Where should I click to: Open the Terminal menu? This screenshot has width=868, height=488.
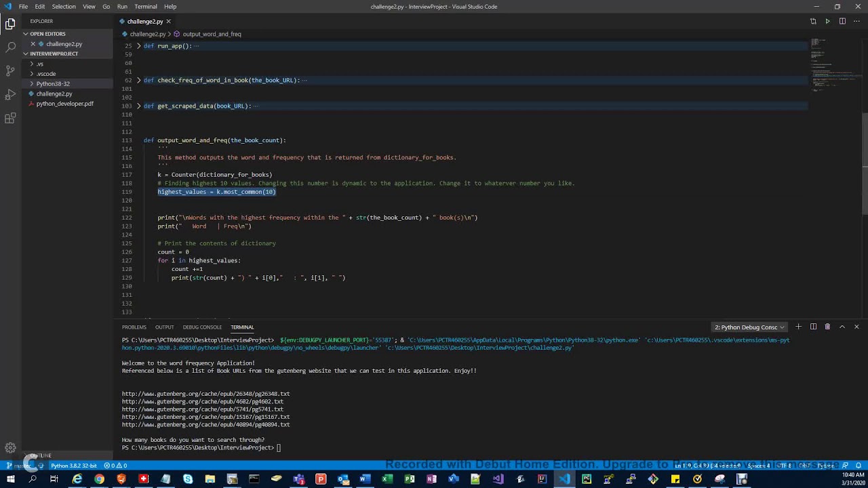[146, 6]
